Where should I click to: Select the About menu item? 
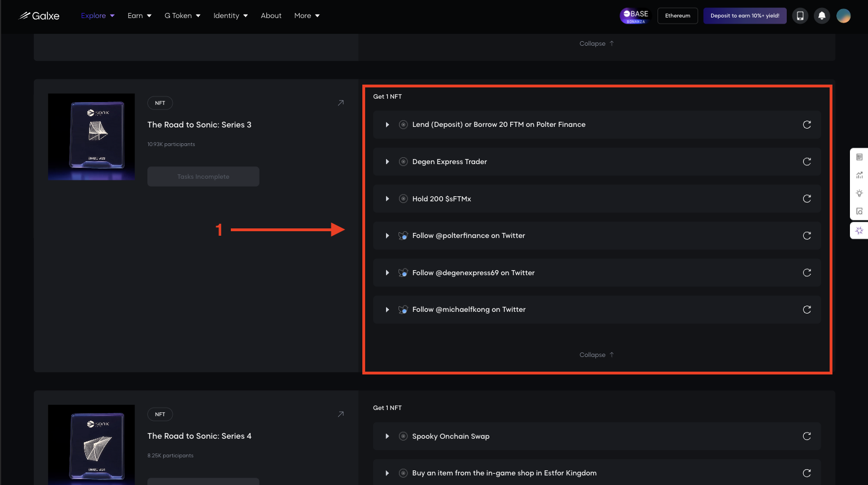pyautogui.click(x=271, y=15)
